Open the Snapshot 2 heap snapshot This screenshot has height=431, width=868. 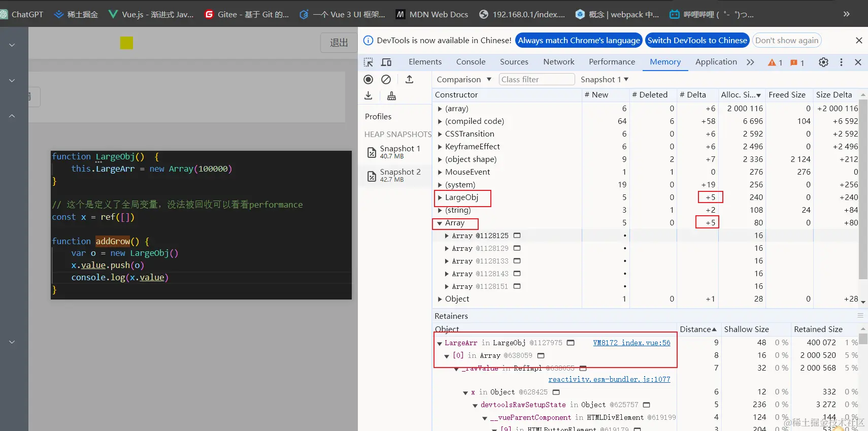click(x=394, y=176)
